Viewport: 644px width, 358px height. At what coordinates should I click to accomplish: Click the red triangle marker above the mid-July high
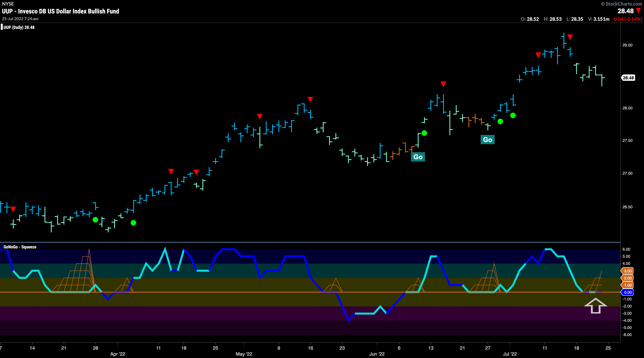(x=570, y=37)
